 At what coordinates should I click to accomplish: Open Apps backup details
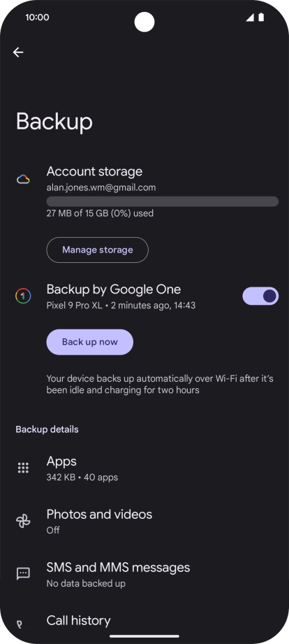(144, 468)
